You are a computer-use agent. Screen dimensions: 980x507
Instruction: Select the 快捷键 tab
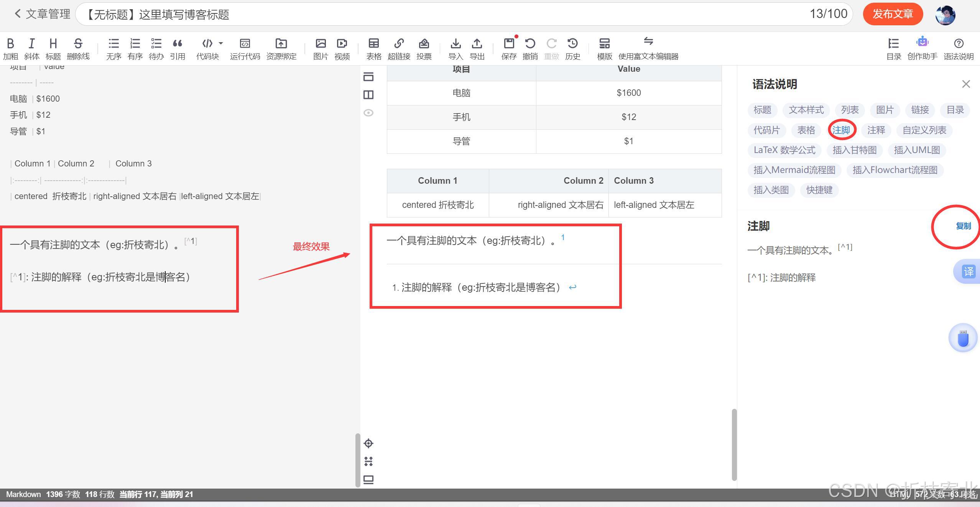[x=819, y=190]
